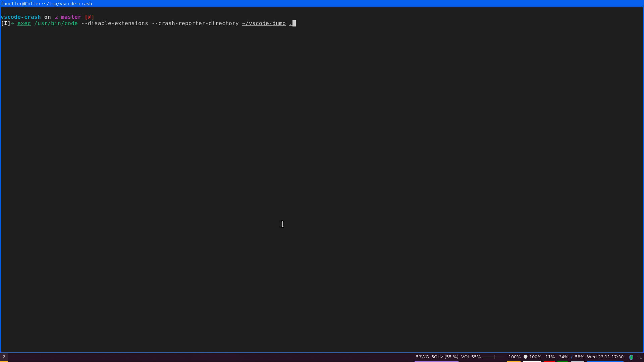Click the /usr/bin/code path in command

pyautogui.click(x=56, y=23)
